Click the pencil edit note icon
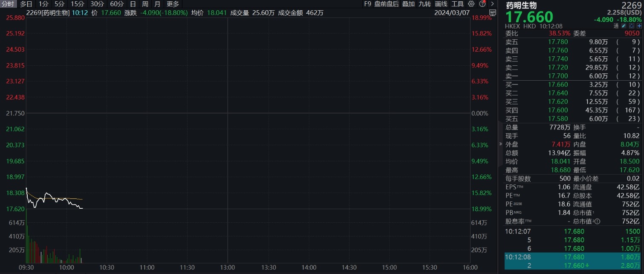644x274 pixels. (x=624, y=26)
